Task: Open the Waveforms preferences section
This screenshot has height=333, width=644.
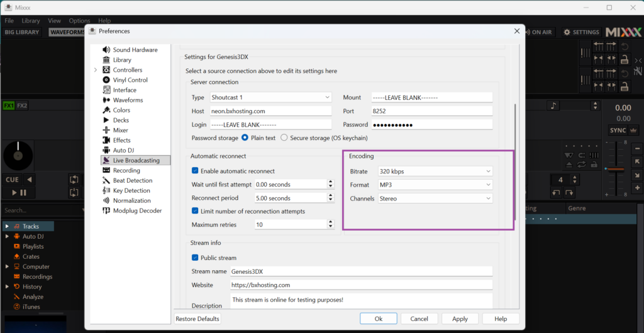Action: (128, 100)
